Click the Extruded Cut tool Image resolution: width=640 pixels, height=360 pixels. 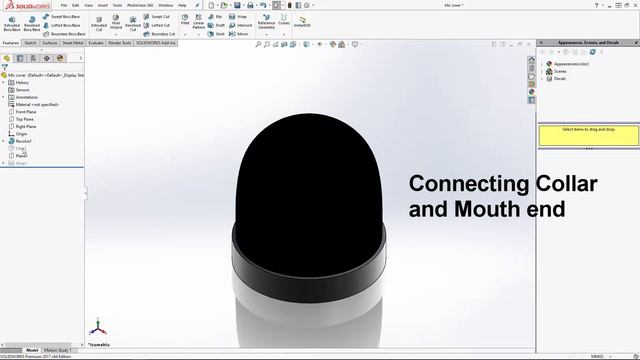coord(99,24)
